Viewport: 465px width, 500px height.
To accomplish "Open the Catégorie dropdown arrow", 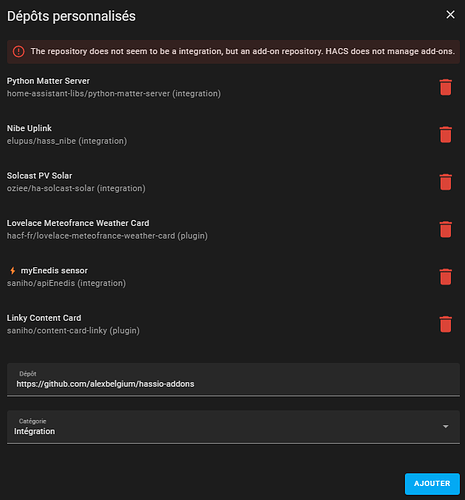I will tap(445, 426).
